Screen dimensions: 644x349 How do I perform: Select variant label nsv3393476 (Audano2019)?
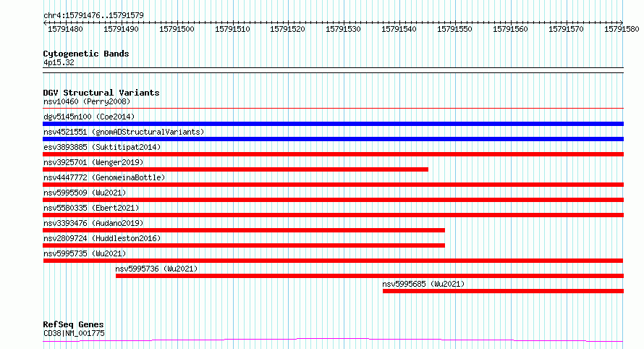point(93,223)
